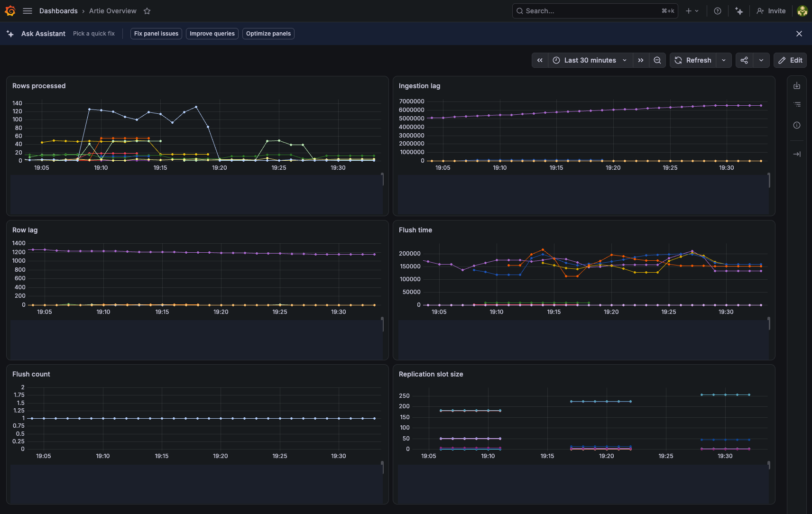The width and height of the screenshot is (812, 514).
Task: Open the user avatar profile menu
Action: click(803, 11)
